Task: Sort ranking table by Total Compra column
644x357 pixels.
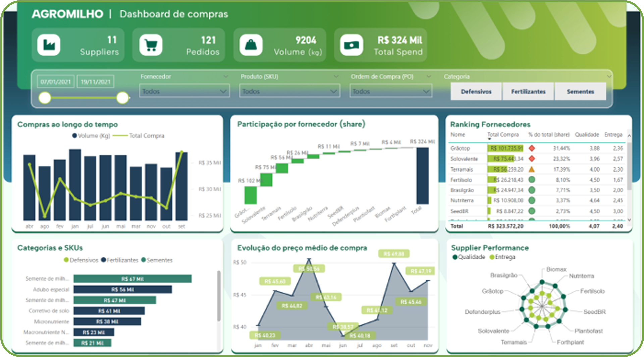Action: tap(503, 135)
